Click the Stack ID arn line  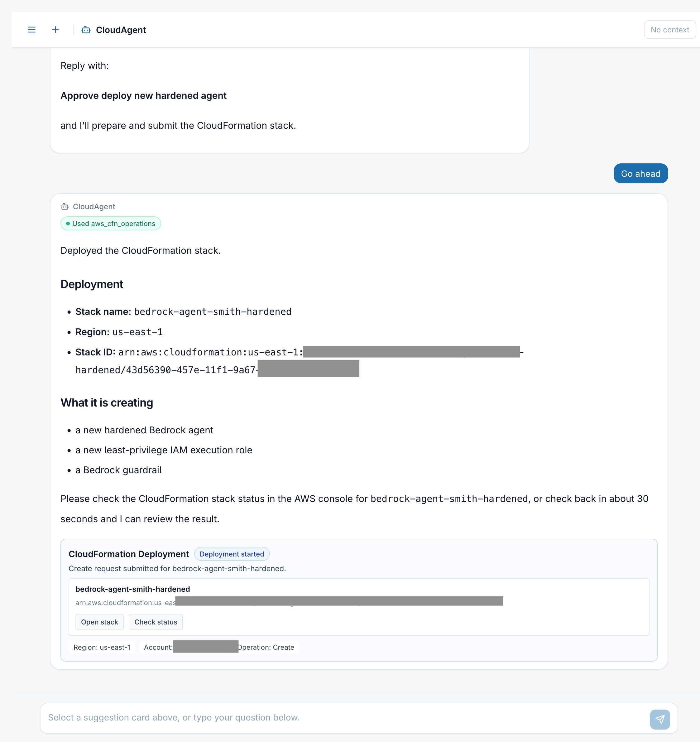click(x=299, y=361)
